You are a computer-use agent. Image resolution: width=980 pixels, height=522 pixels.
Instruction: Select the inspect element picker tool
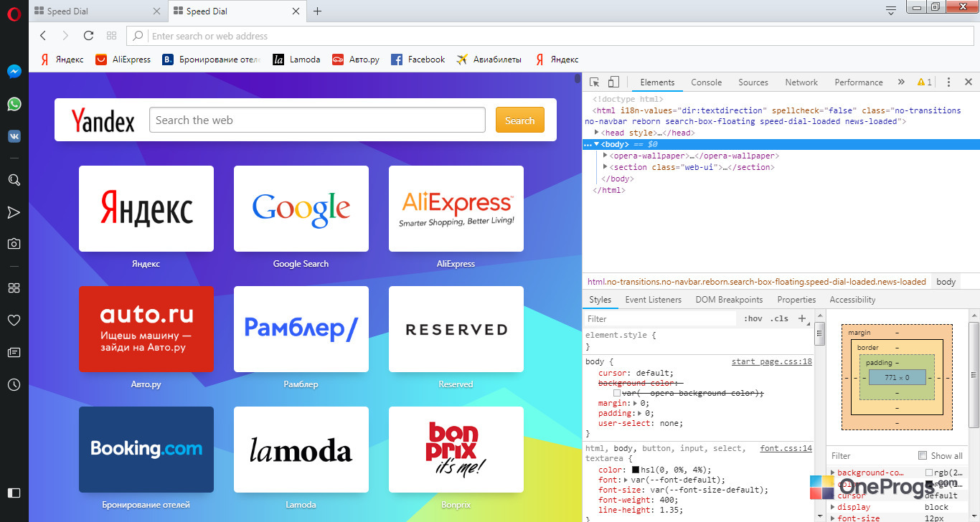point(595,82)
